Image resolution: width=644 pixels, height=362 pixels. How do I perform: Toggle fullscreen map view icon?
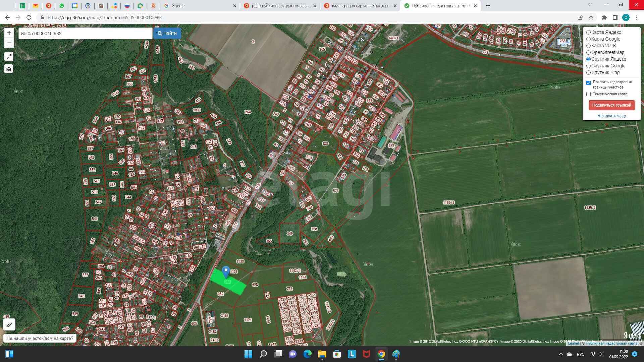tap(9, 57)
